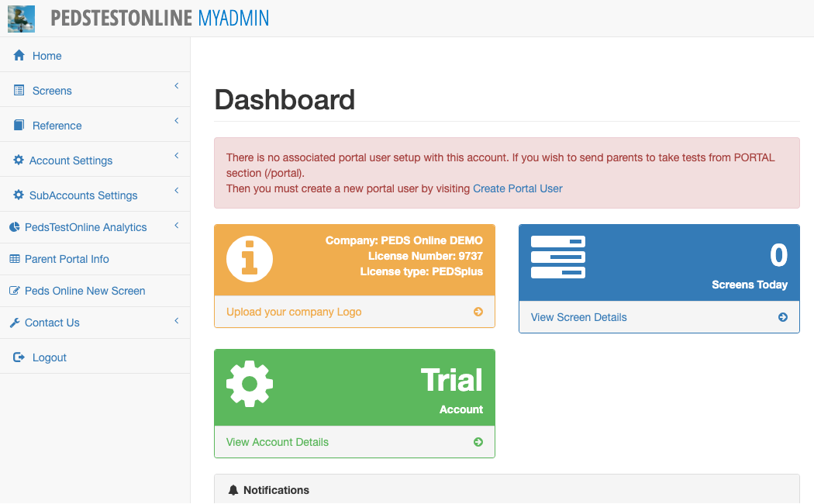This screenshot has width=814, height=504.
Task: Click the info icon on the company card
Action: 249,260
